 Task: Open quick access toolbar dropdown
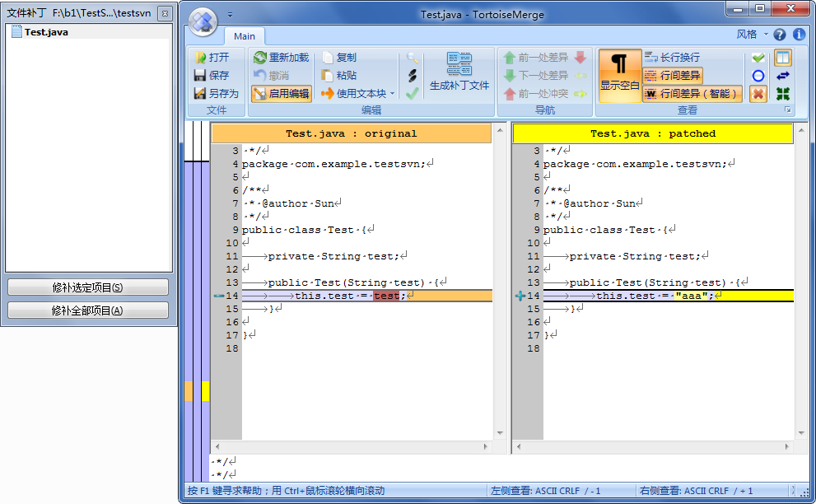tap(230, 15)
